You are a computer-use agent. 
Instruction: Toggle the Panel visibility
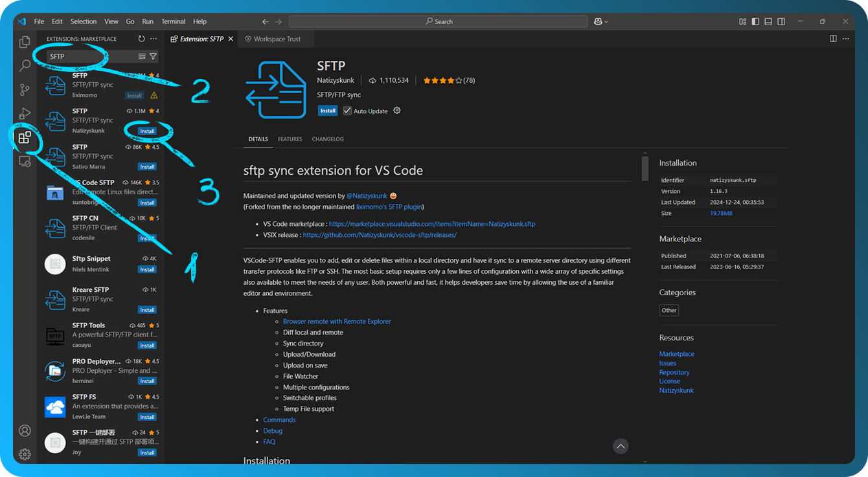[768, 21]
